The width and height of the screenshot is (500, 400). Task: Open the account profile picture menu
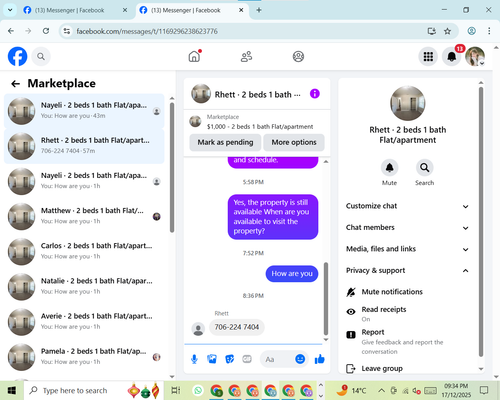pyautogui.click(x=475, y=56)
